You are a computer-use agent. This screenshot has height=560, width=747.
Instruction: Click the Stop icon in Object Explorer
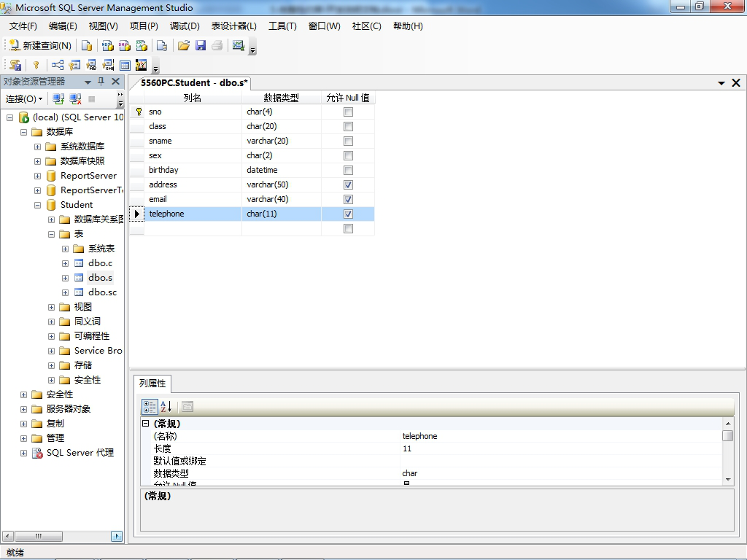(92, 99)
